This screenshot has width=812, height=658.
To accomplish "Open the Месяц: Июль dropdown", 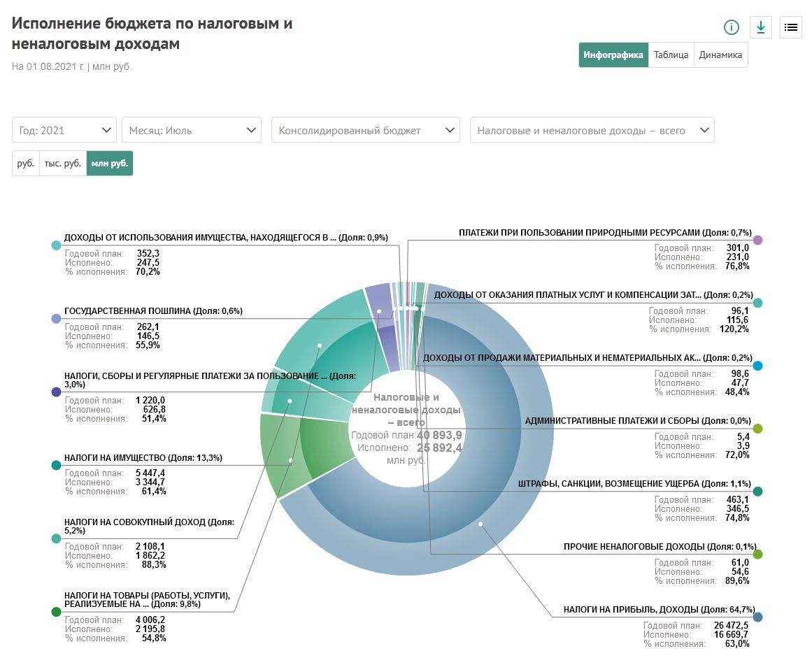I will point(190,130).
